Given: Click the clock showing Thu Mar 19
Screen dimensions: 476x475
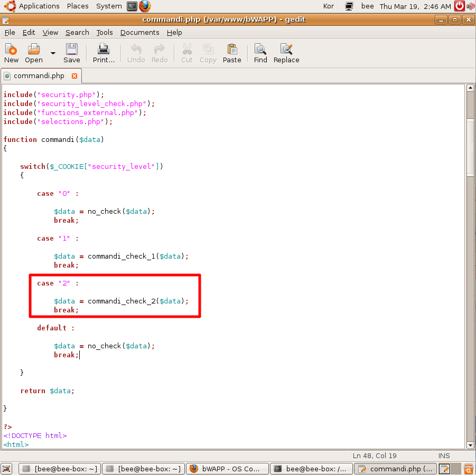Looking at the screenshot, I should click(415, 6).
